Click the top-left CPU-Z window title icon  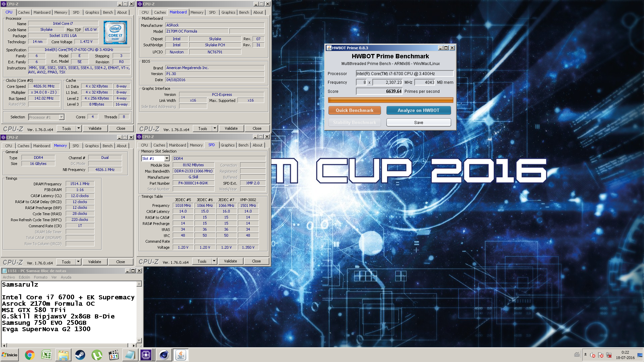(4, 4)
